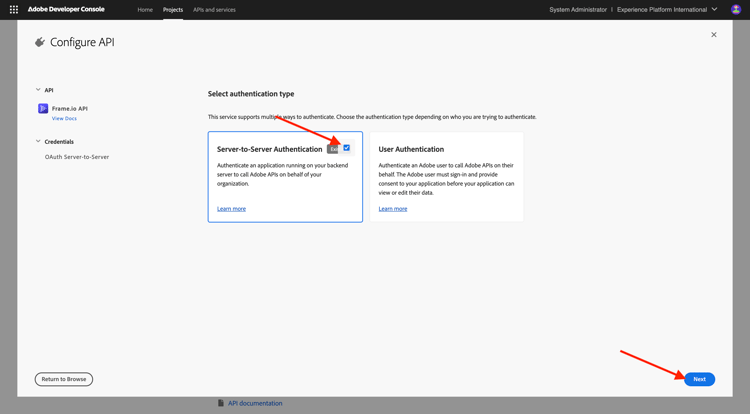Click the Frame.io API icon
The image size is (750, 414).
click(43, 109)
